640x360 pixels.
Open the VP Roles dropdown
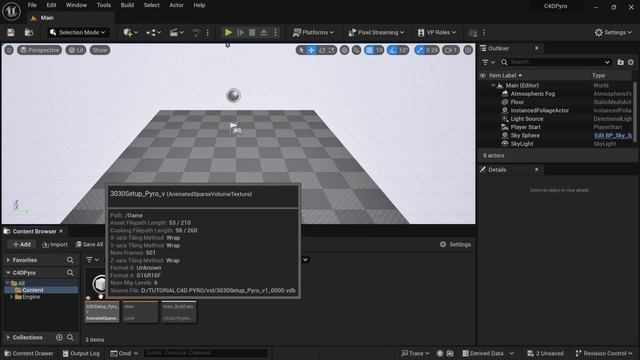[437, 32]
